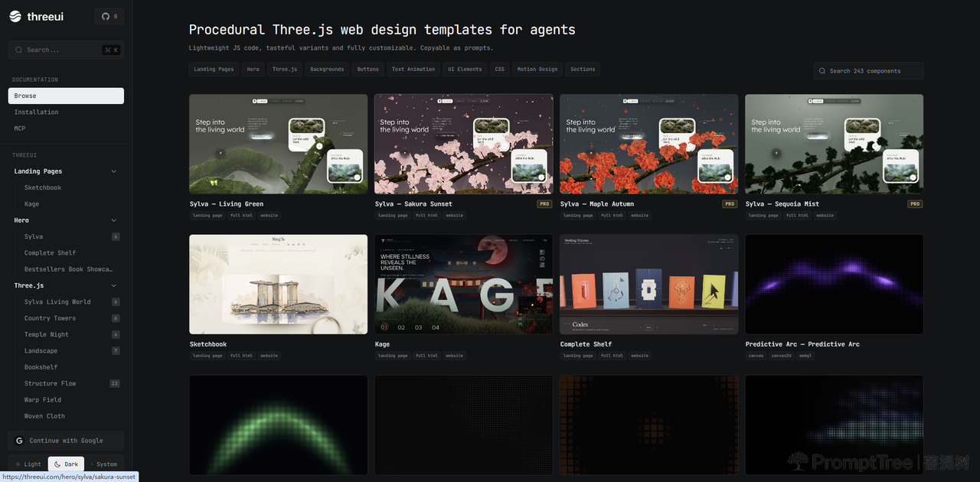
Task: Click PRO badge on Sakura Sunset
Action: pos(544,204)
